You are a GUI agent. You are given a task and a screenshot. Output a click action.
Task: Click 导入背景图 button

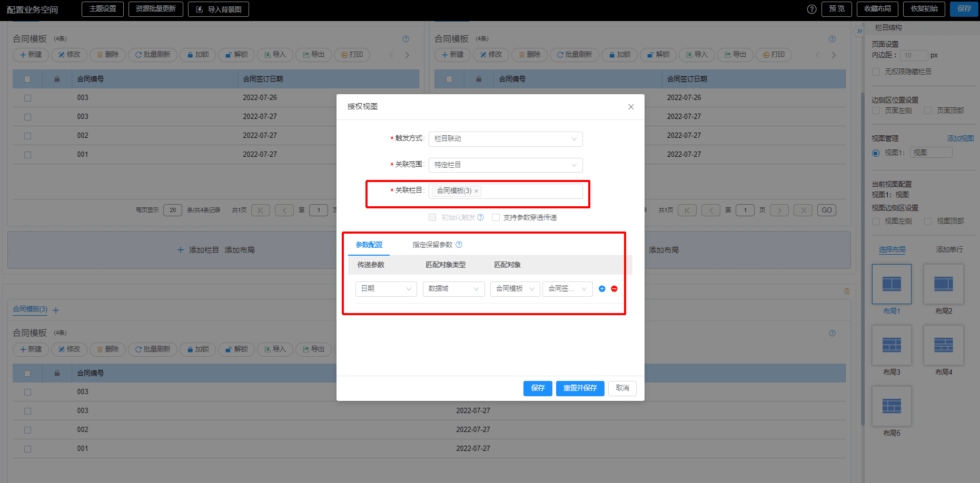(219, 9)
